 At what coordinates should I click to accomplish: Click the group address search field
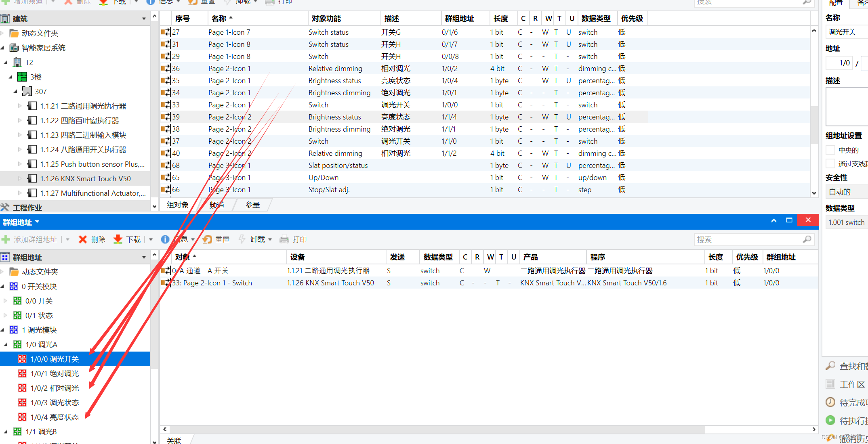click(x=748, y=239)
